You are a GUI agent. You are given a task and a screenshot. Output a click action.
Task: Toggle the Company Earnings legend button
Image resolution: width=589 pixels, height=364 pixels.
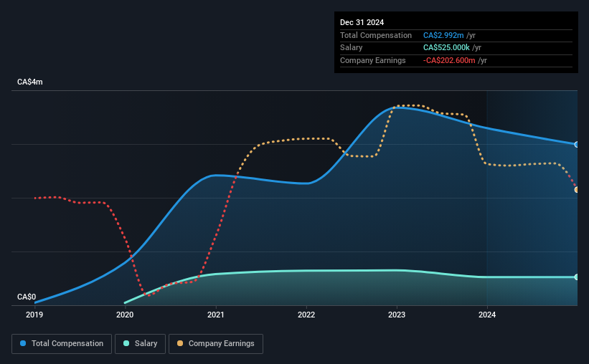tap(216, 344)
